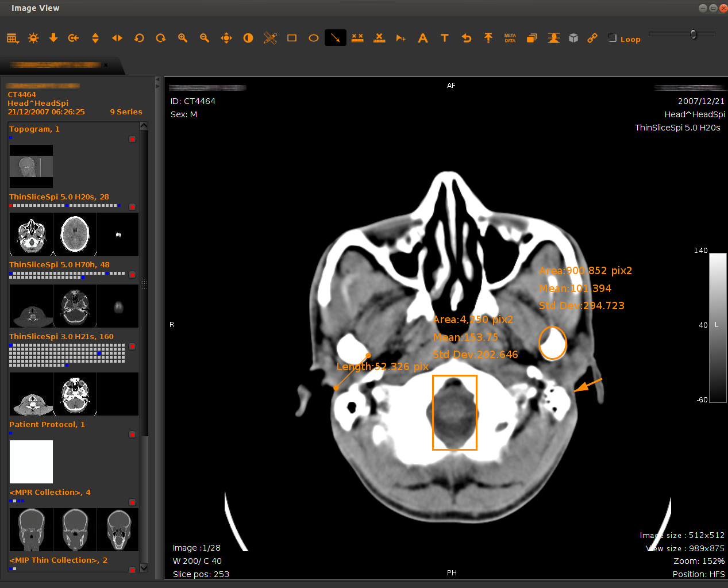Close the open patient tab
The height and width of the screenshot is (588, 728).
pos(106,65)
